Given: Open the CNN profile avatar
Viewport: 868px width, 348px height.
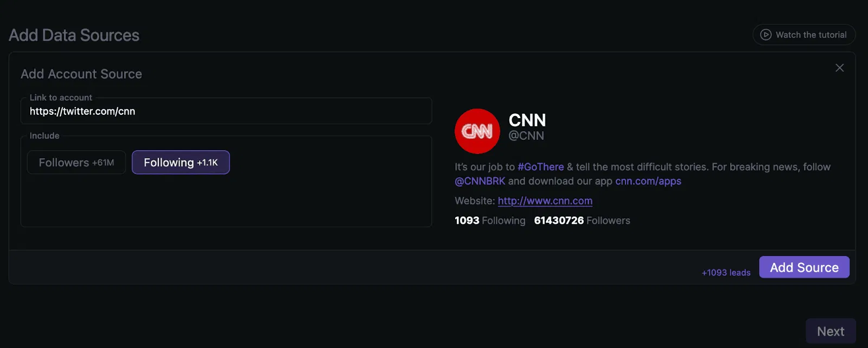Looking at the screenshot, I should [477, 131].
